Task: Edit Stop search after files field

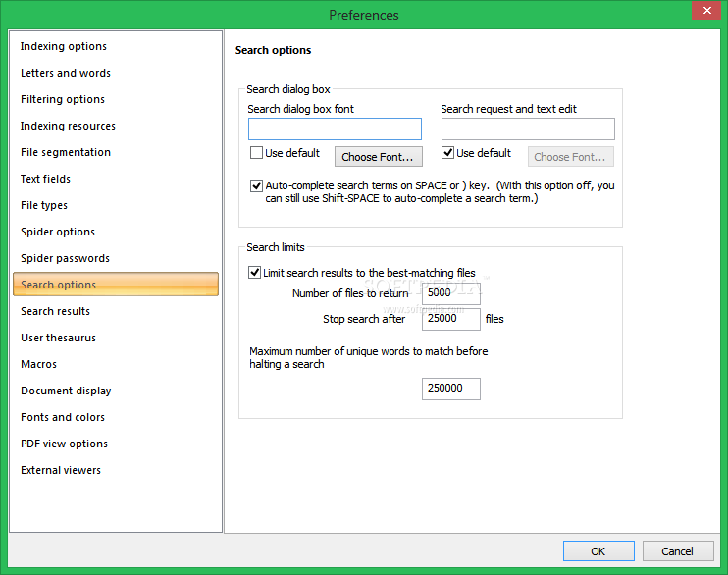Action: click(x=450, y=319)
